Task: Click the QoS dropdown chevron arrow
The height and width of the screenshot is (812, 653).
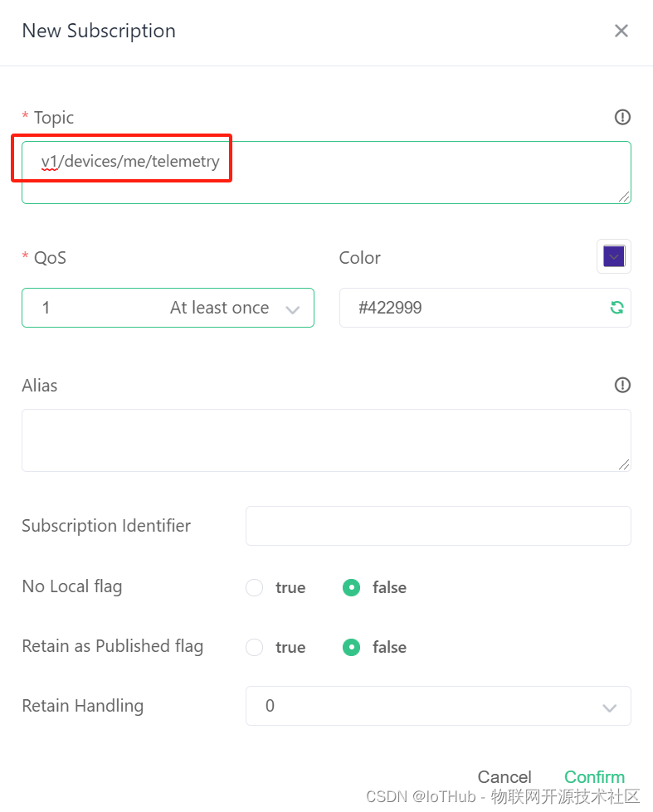Action: [293, 309]
